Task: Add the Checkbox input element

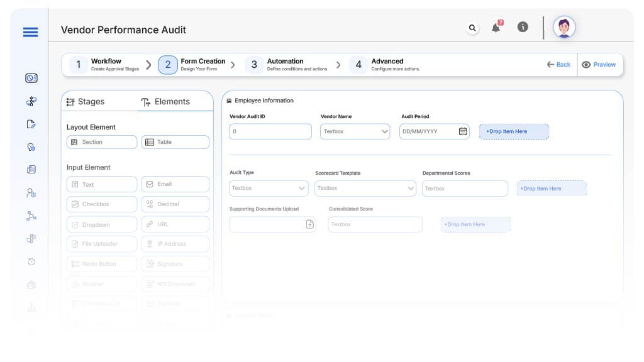Action: click(x=101, y=204)
